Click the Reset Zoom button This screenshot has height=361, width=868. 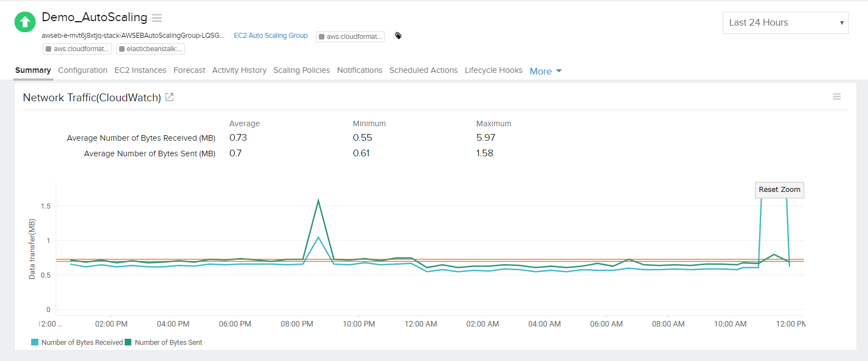tap(779, 190)
